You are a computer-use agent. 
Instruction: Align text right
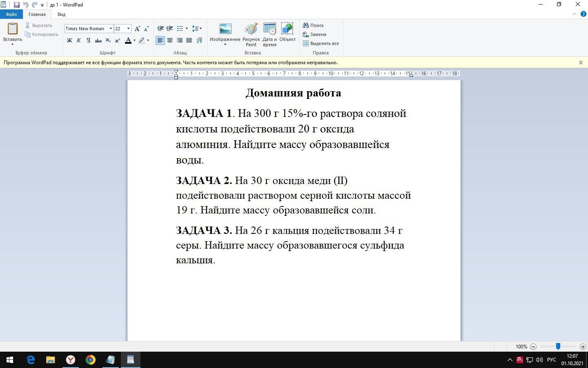pos(179,40)
